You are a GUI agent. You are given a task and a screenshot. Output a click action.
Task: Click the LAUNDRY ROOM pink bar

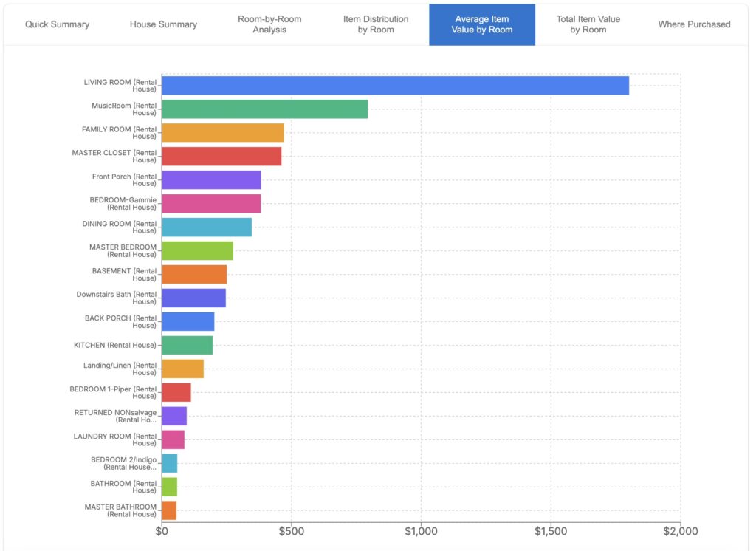pyautogui.click(x=173, y=439)
